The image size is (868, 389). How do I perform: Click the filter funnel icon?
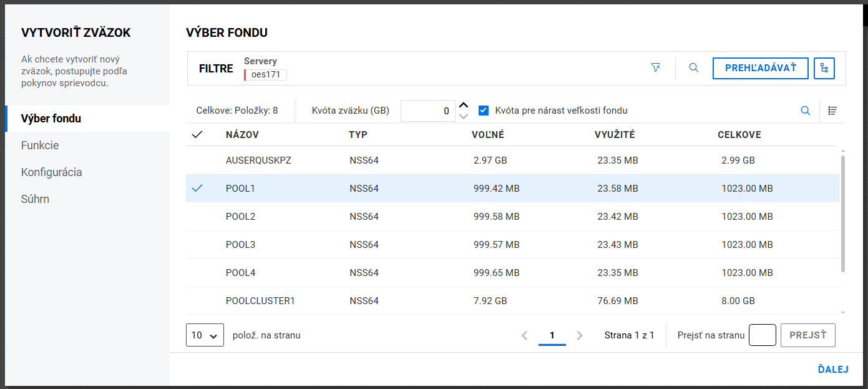[655, 67]
